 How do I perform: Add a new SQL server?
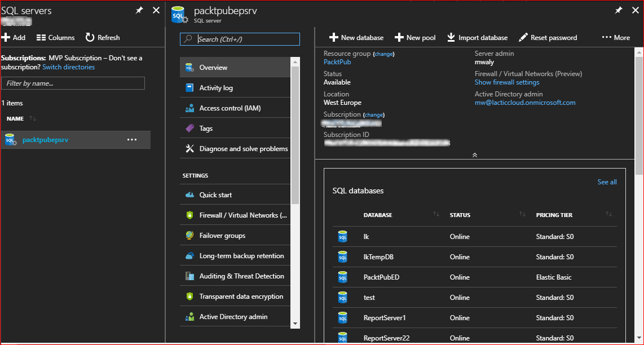pyautogui.click(x=14, y=37)
